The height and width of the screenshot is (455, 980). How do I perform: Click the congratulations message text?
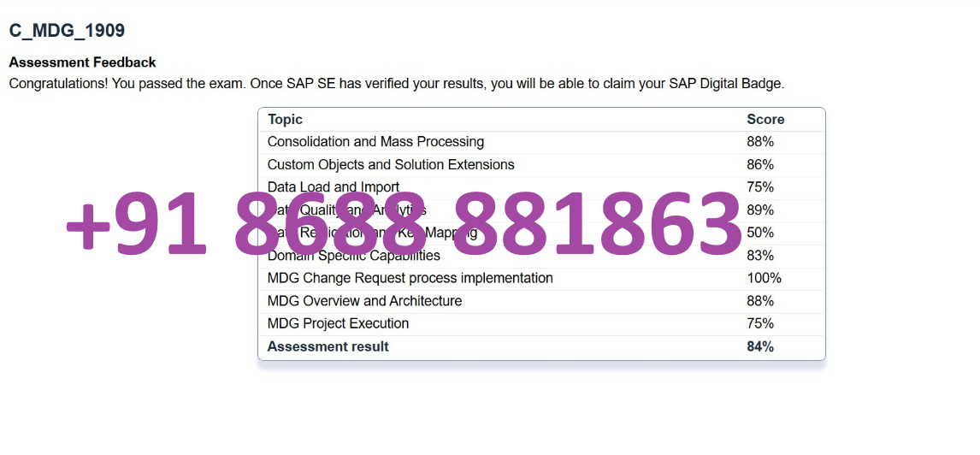point(396,84)
